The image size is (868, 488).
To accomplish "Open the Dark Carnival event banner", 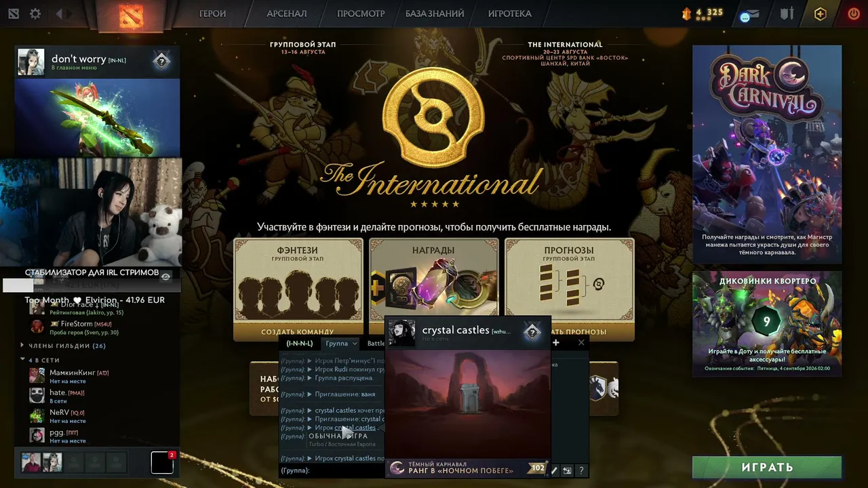I will pos(767,155).
